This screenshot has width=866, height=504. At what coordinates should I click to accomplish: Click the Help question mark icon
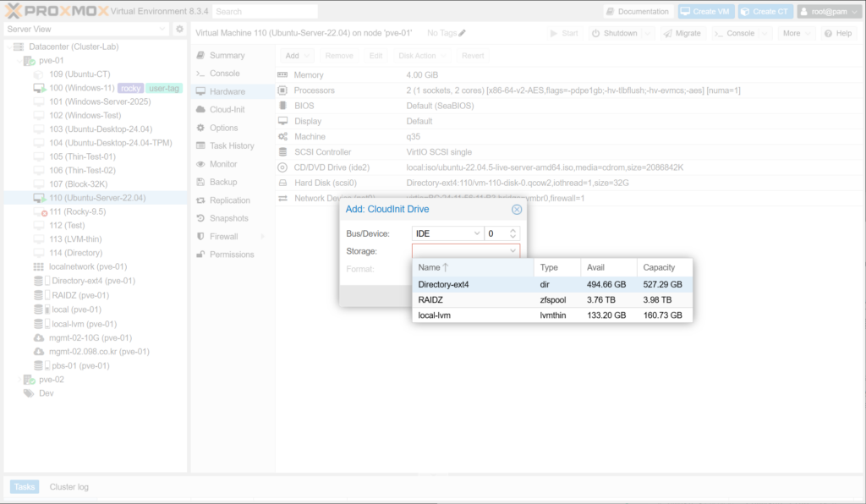coord(829,33)
